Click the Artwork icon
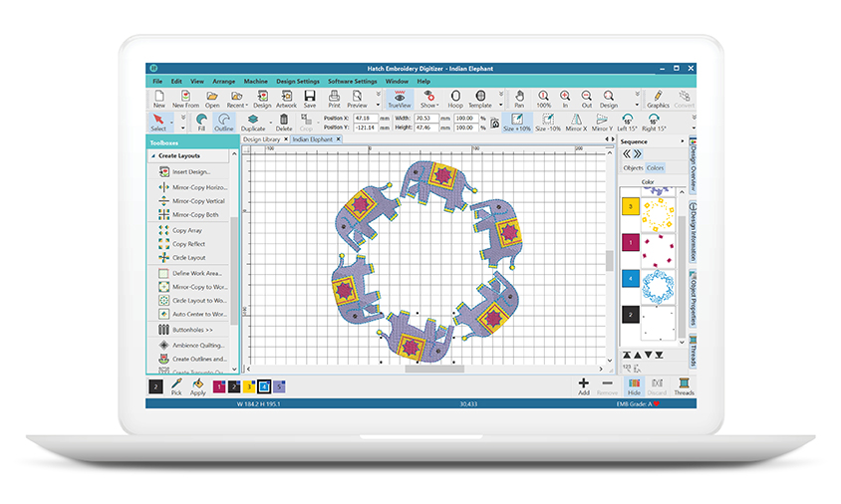 point(286,99)
